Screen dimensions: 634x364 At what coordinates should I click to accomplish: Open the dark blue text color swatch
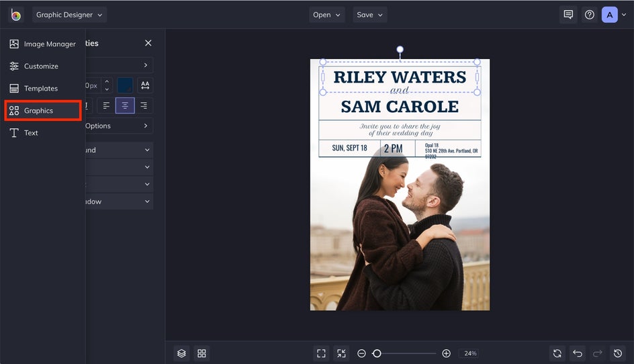(x=125, y=85)
